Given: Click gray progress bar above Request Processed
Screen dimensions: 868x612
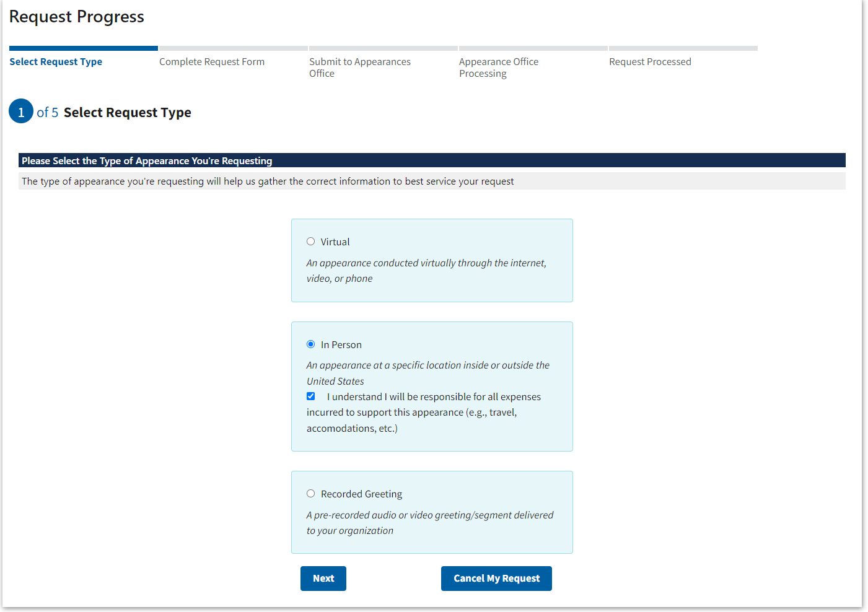Looking at the screenshot, I should [683, 48].
